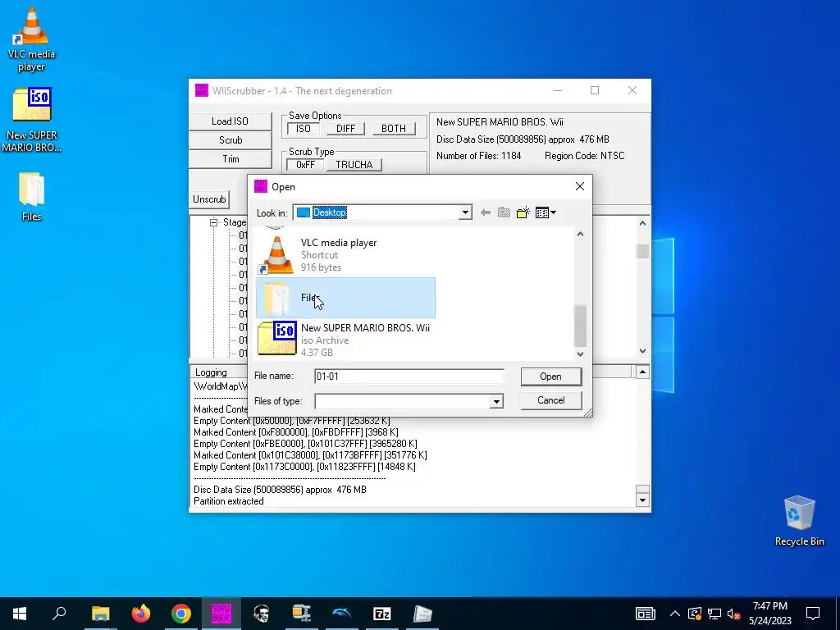This screenshot has height=630, width=840.
Task: Open Windows Start menu
Action: pos(20,614)
